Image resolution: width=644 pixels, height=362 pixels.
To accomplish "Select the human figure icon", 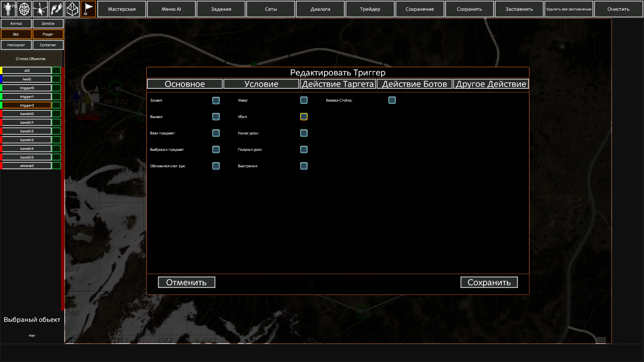I will pyautogui.click(x=8, y=9).
